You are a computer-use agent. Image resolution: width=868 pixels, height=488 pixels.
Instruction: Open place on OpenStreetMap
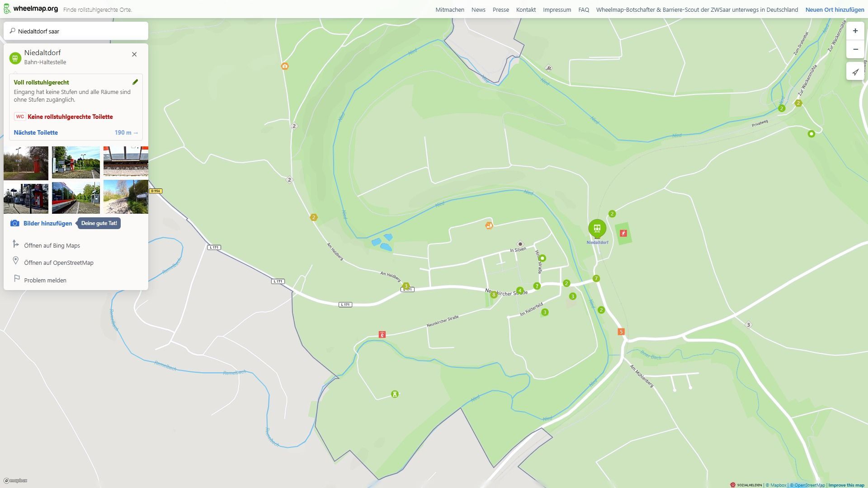[59, 263]
